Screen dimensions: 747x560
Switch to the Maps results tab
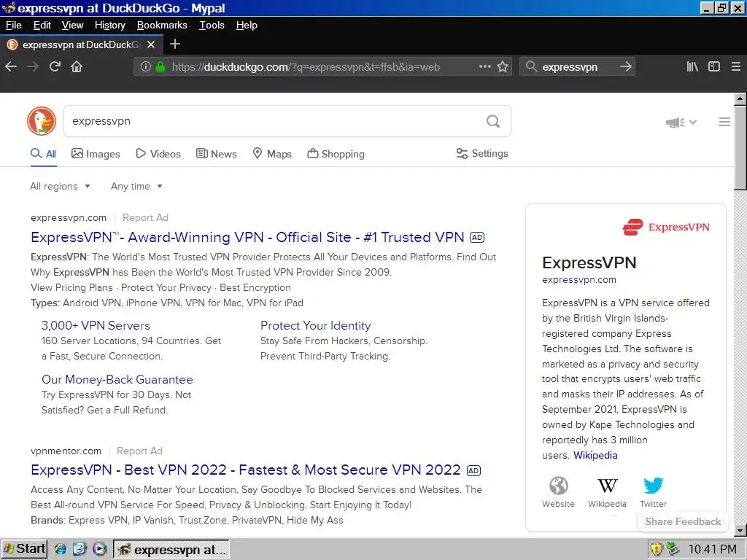pos(272,154)
